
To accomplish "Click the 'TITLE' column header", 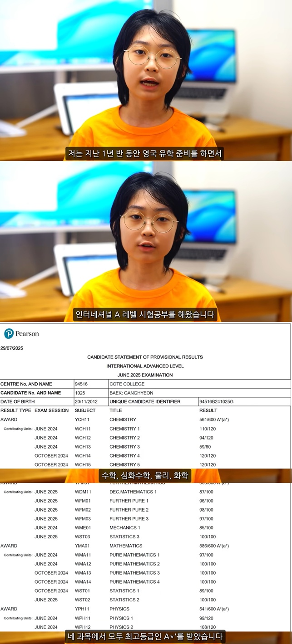I will point(116,410).
